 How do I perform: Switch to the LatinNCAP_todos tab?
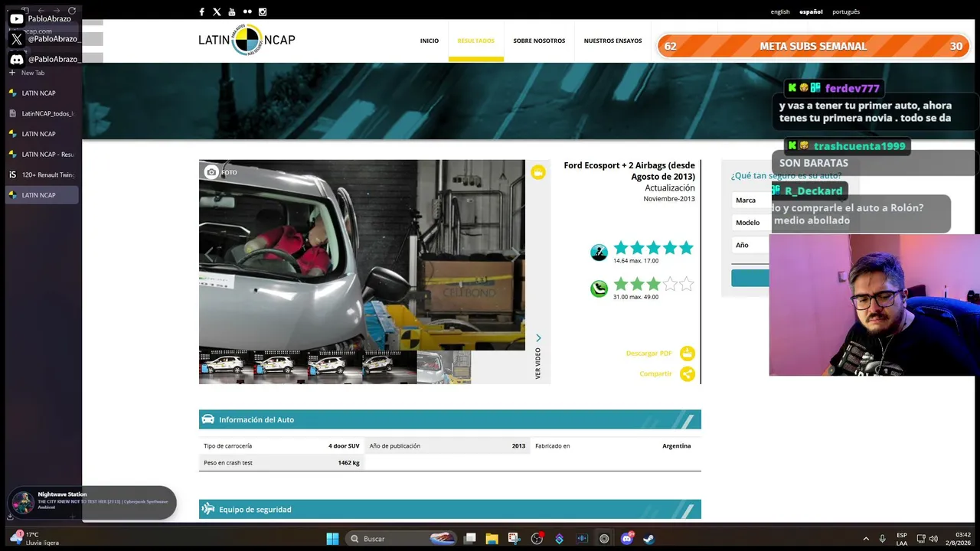(42, 113)
